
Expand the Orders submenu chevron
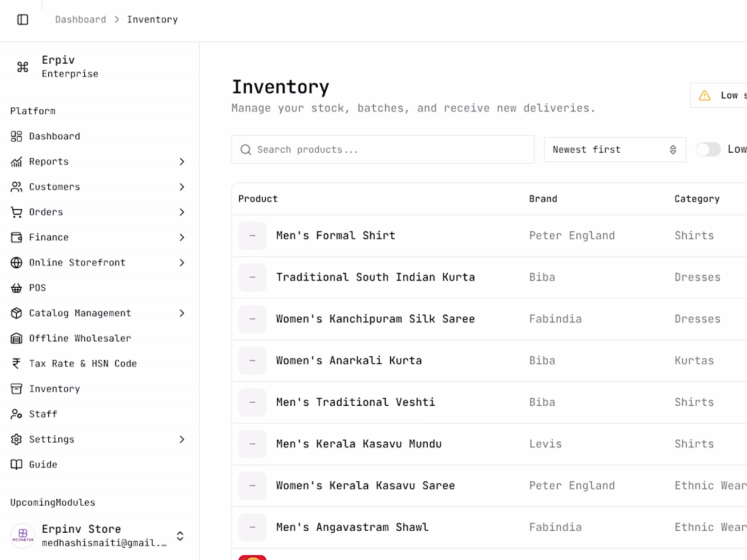pos(181,212)
